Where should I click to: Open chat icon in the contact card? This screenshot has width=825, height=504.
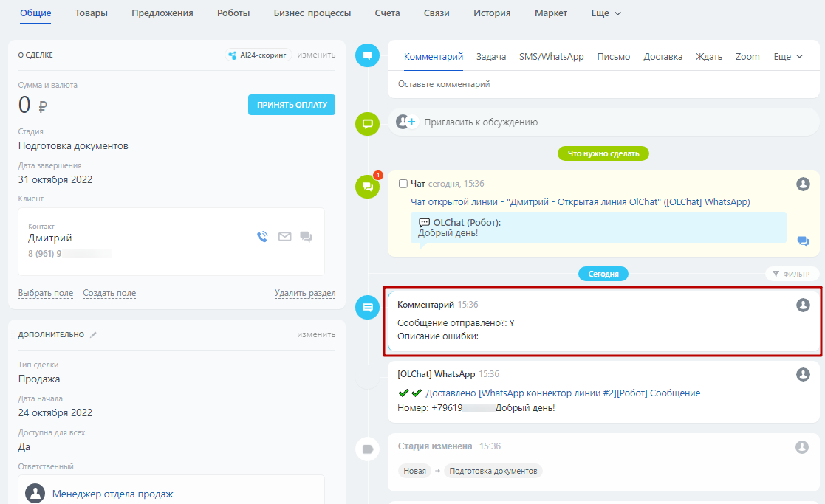coord(306,237)
